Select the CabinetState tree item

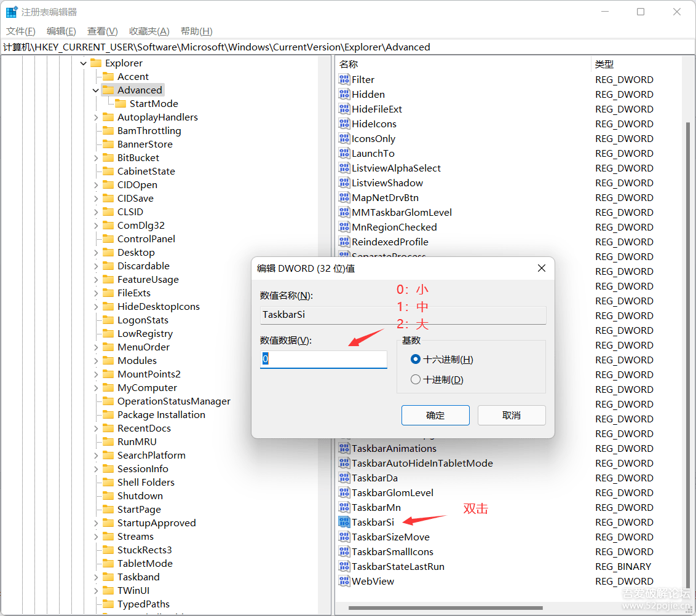click(146, 172)
